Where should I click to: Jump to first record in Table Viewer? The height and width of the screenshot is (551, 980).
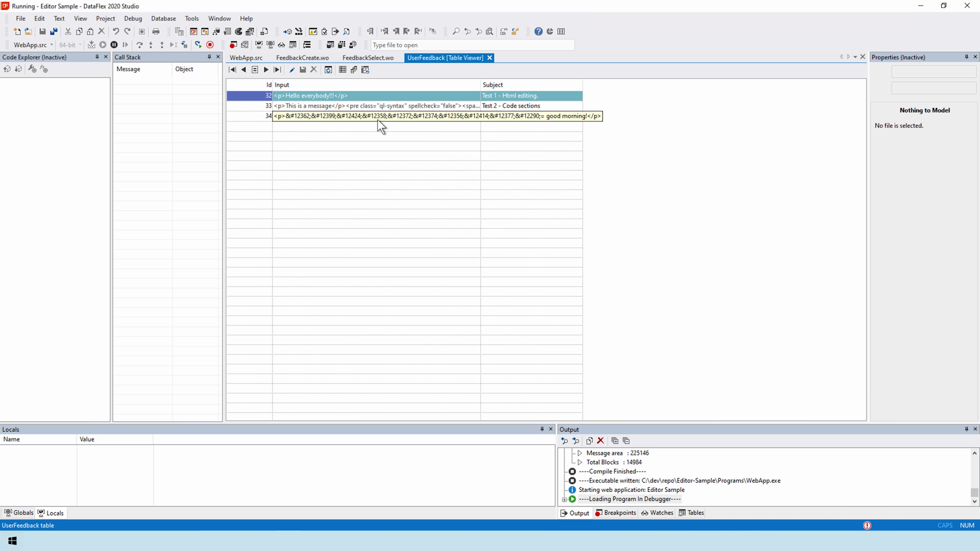coord(232,70)
